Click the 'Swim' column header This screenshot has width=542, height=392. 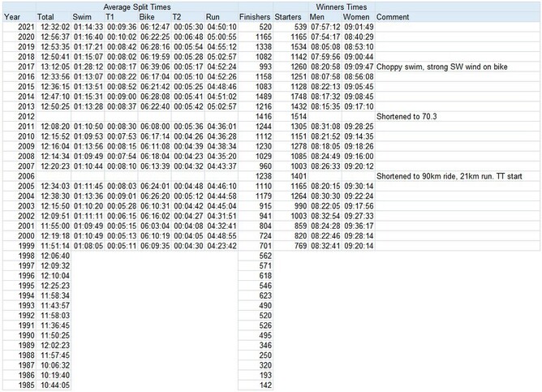click(82, 16)
